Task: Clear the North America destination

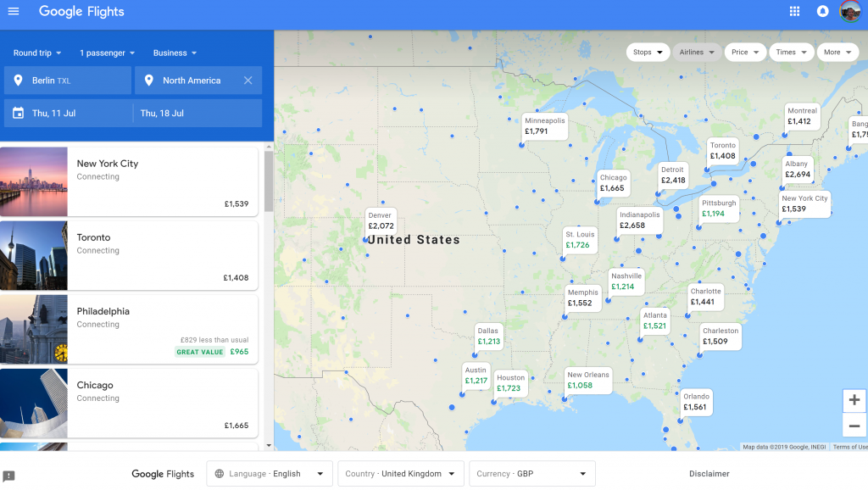Action: point(248,81)
